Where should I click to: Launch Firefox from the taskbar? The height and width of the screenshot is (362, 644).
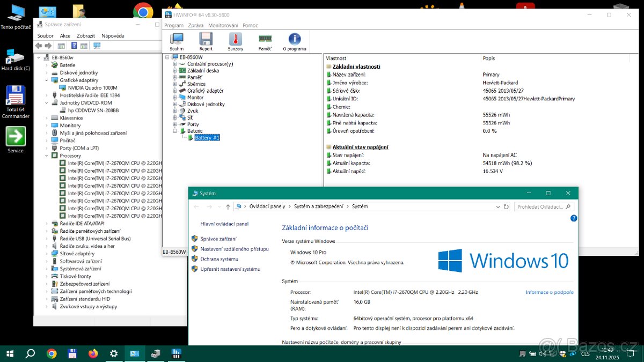point(92,353)
